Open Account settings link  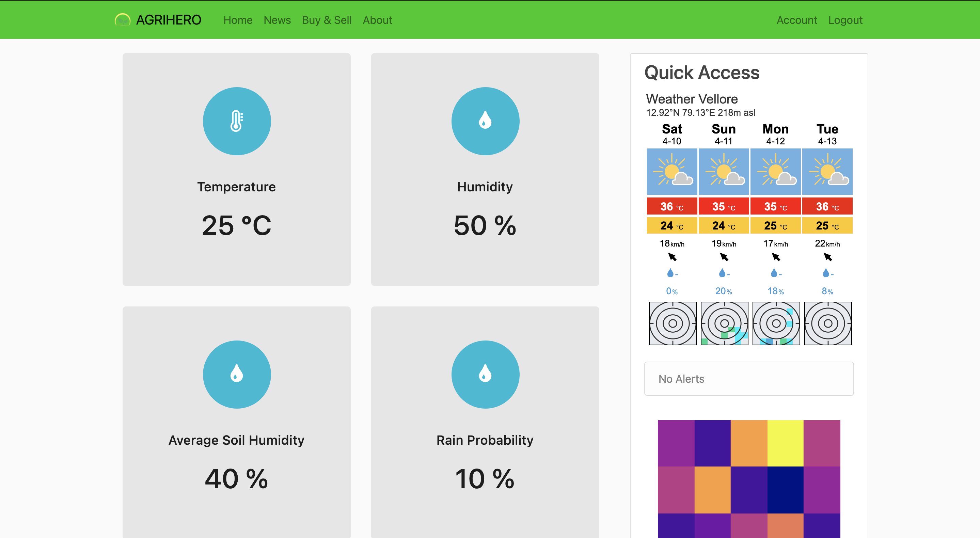(796, 20)
